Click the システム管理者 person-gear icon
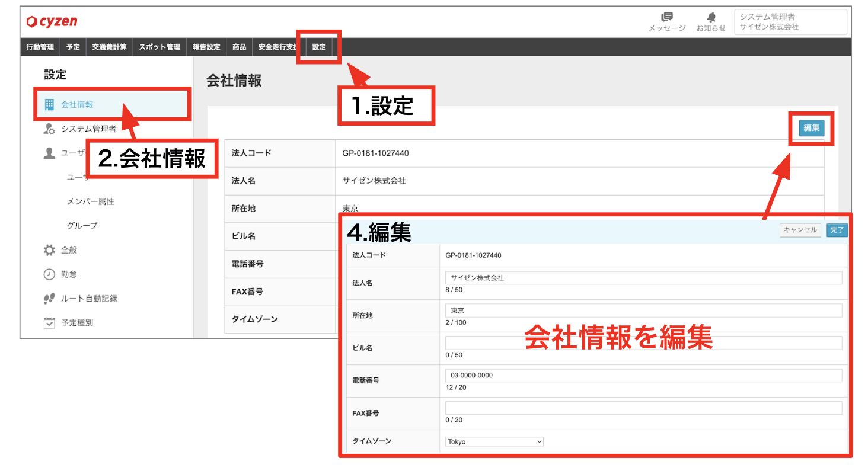The width and height of the screenshot is (868, 474). (50, 129)
